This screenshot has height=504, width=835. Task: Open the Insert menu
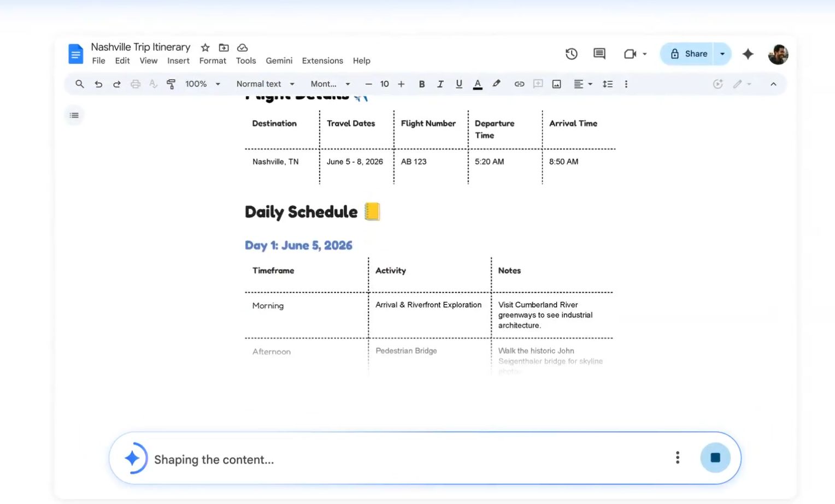(x=179, y=61)
